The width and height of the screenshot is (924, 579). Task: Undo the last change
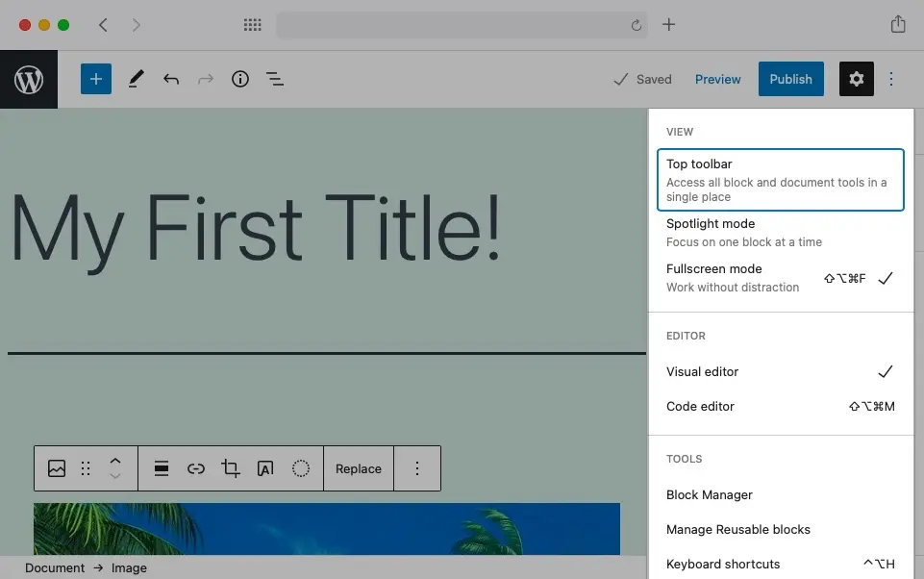coord(171,79)
